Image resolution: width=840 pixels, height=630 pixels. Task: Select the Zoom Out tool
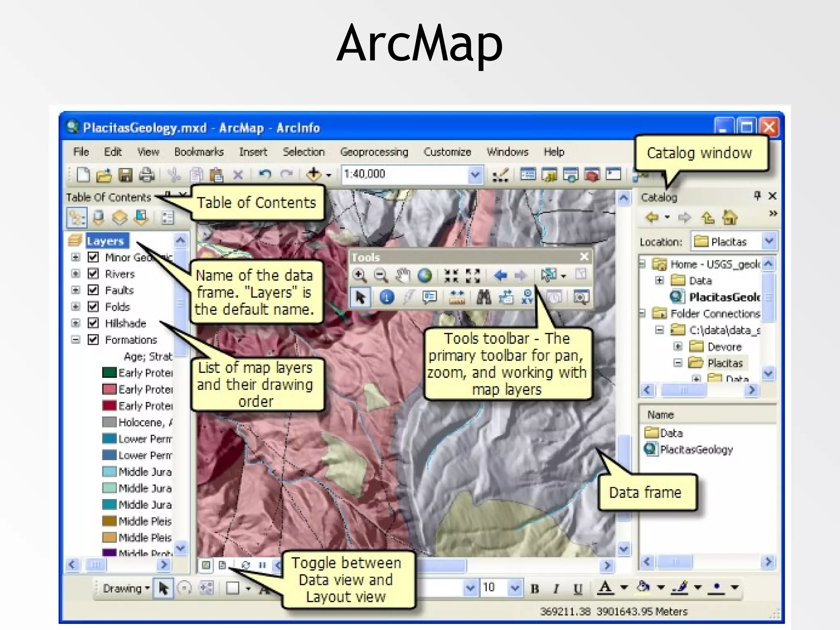click(381, 275)
